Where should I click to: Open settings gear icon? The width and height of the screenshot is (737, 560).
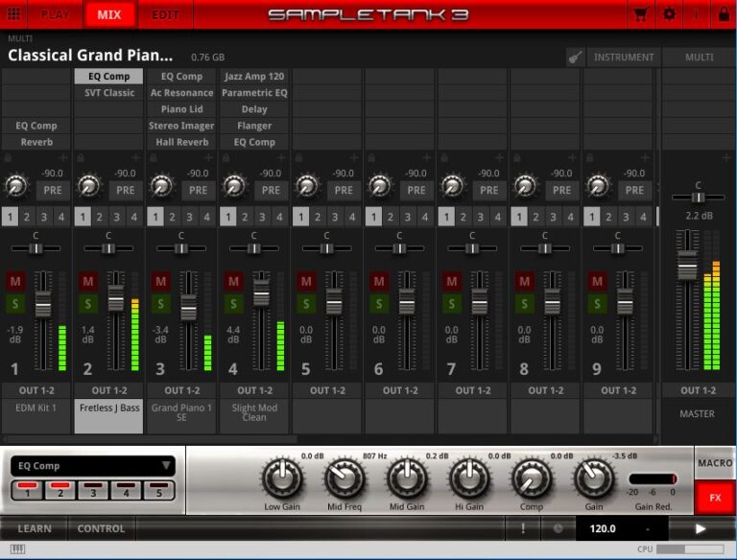tap(668, 14)
